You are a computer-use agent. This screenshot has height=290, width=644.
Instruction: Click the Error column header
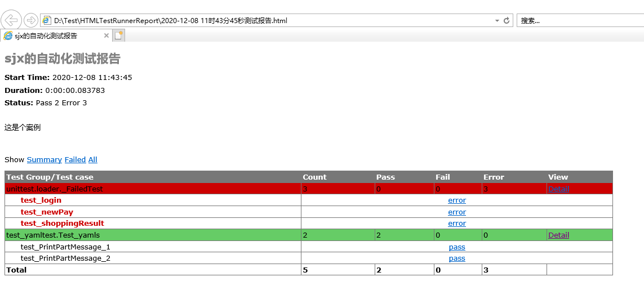(494, 177)
